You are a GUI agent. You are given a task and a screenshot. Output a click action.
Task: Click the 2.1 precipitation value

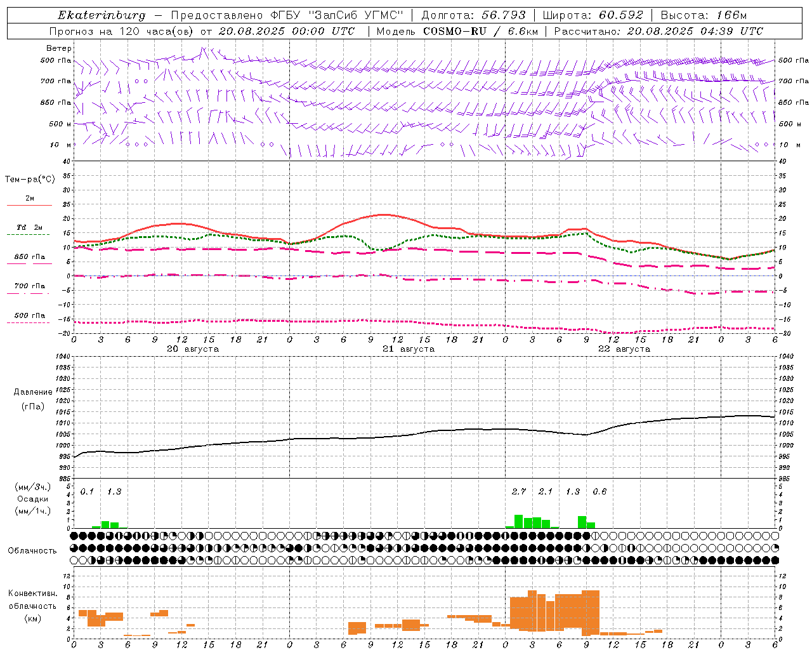point(546,492)
